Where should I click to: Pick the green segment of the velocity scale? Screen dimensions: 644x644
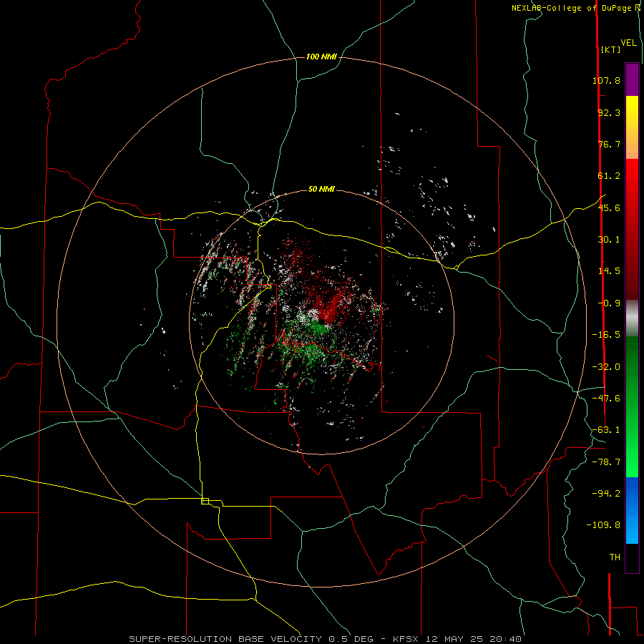pos(632,406)
